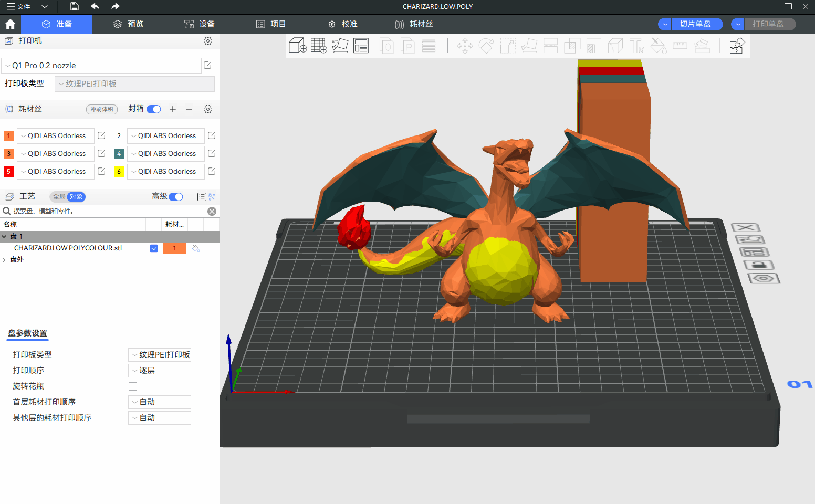Open printer settings gear icon

pyautogui.click(x=208, y=41)
